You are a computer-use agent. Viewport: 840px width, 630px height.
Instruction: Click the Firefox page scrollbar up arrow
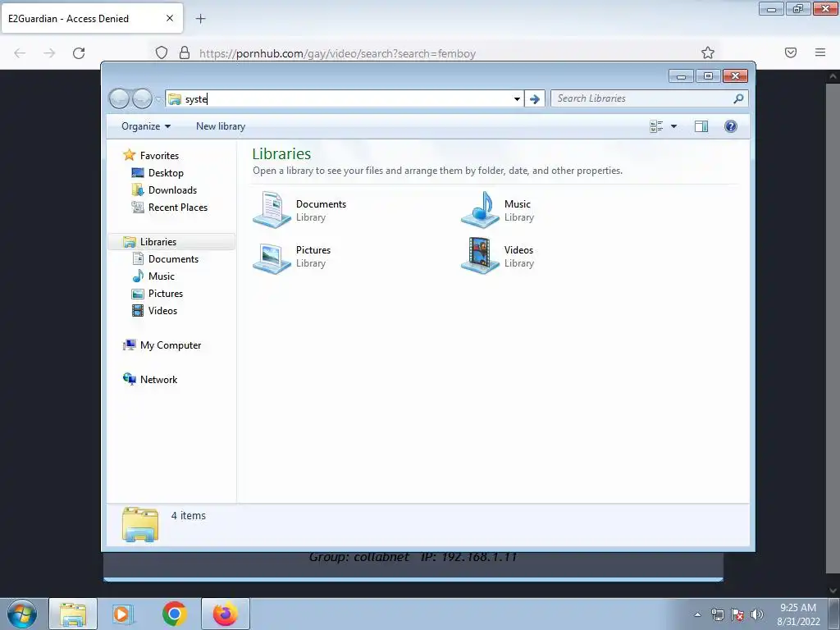point(833,76)
